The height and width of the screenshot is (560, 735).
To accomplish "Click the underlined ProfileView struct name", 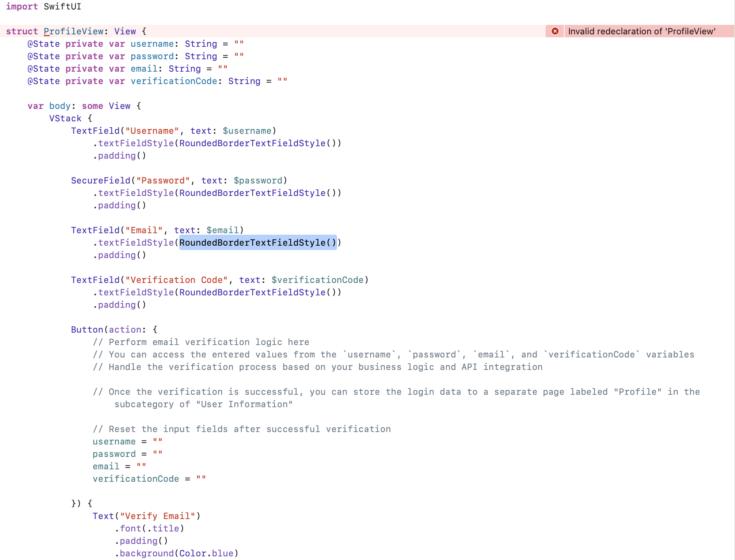I will point(73,31).
